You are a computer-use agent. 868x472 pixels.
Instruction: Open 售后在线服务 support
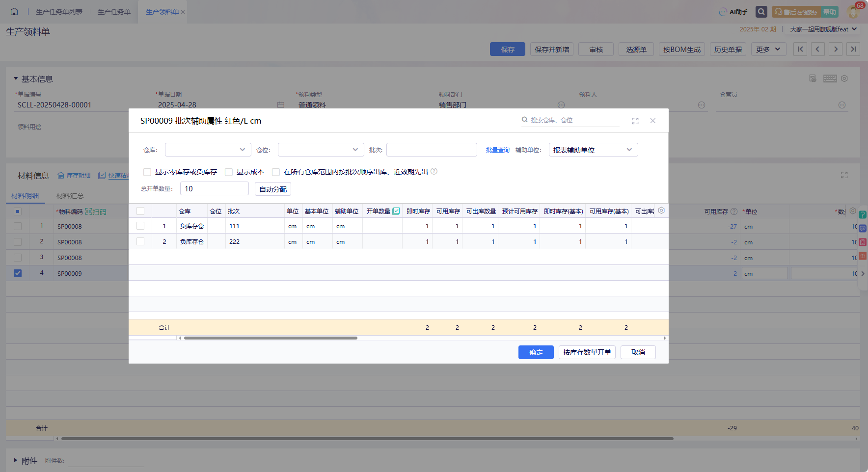[795, 12]
